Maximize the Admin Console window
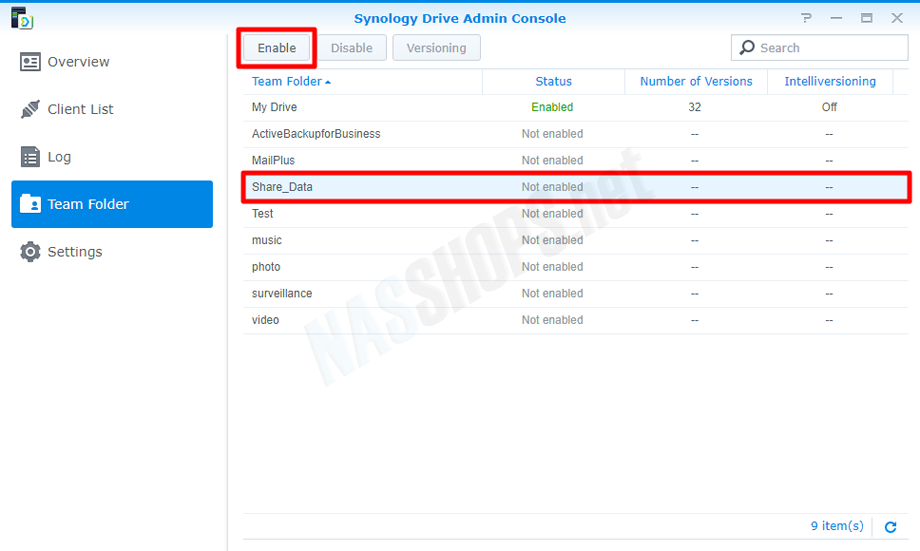This screenshot has height=551, width=920. pyautogui.click(x=866, y=18)
